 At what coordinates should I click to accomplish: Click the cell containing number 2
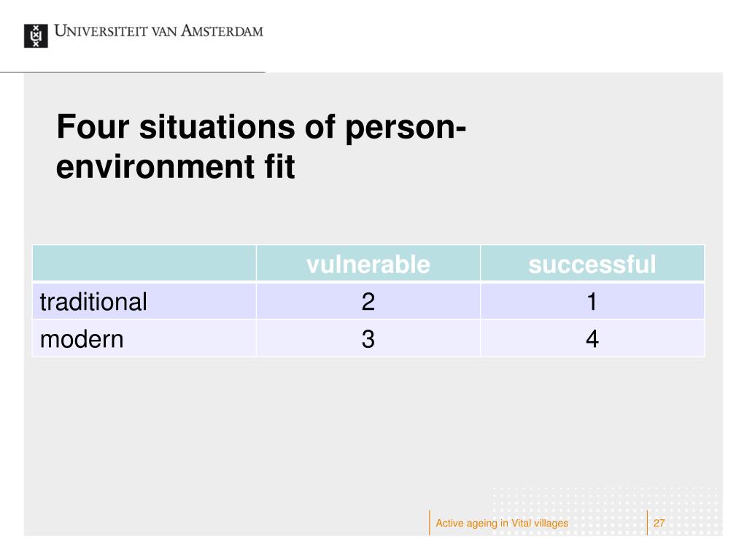[x=368, y=301]
